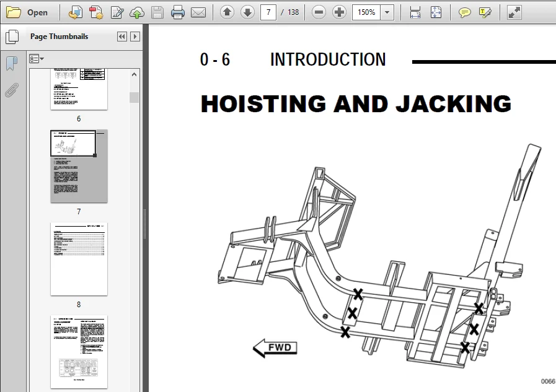Viewport: 556px width, 392px height.
Task: Send file by email envelope icon
Action: click(x=198, y=13)
